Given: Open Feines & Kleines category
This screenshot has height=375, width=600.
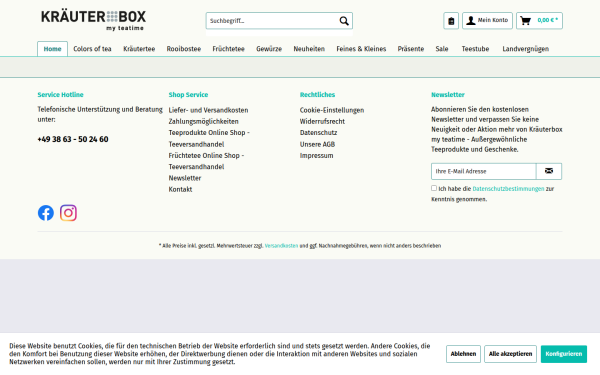Looking at the screenshot, I should pyautogui.click(x=361, y=49).
